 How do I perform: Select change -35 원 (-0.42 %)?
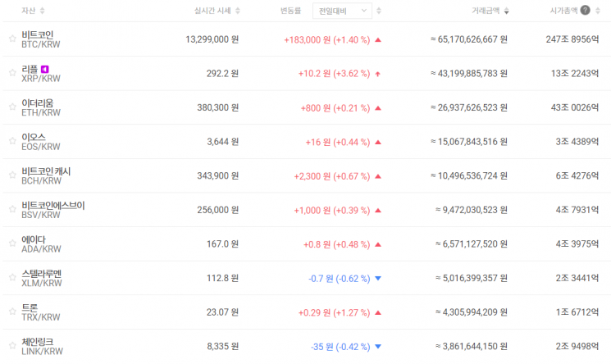340,347
